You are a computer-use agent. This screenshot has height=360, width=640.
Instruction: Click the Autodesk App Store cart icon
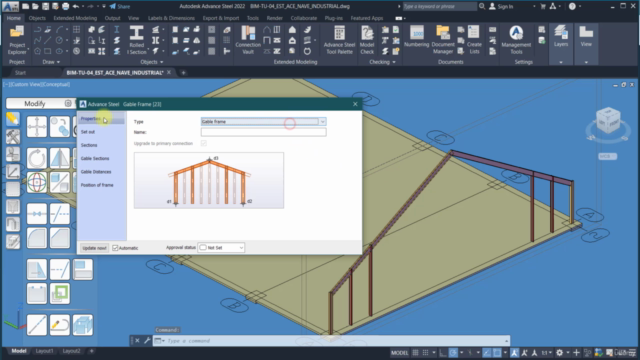click(543, 6)
